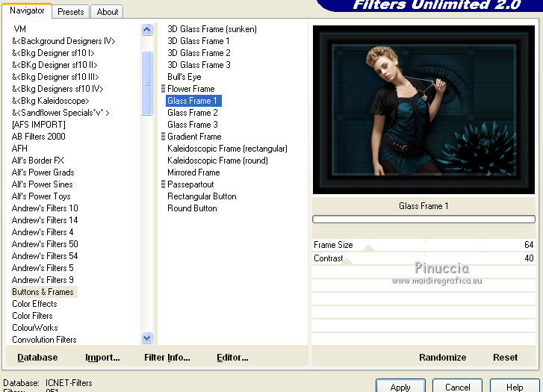Click the Database button
This screenshot has height=392, width=543.
(x=37, y=358)
